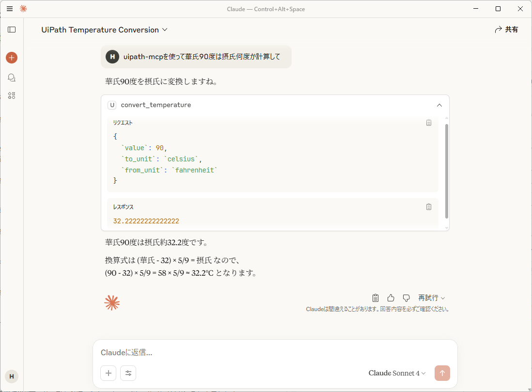Expand the UiPath Temperature Conversion title dropdown

(105, 30)
